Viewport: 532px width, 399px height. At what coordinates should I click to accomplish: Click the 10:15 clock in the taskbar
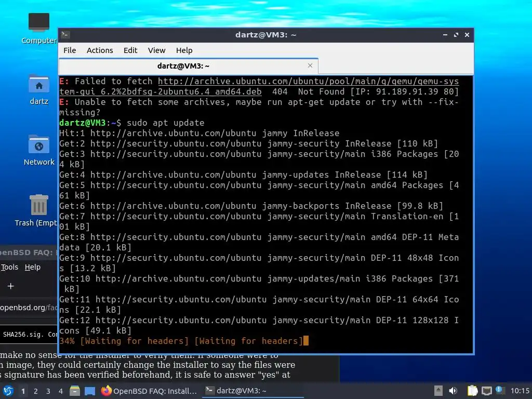520,391
